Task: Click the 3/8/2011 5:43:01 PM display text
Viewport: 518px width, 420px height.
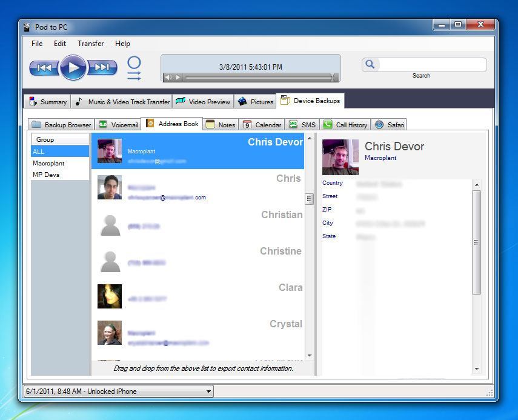Action: [251, 67]
